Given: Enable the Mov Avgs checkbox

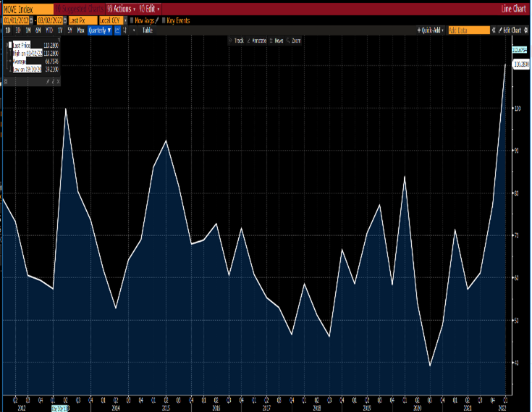Looking at the screenshot, I should pos(131,20).
